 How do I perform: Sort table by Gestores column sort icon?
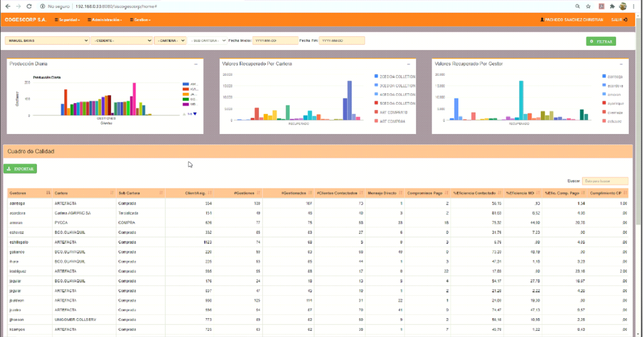pos(48,193)
